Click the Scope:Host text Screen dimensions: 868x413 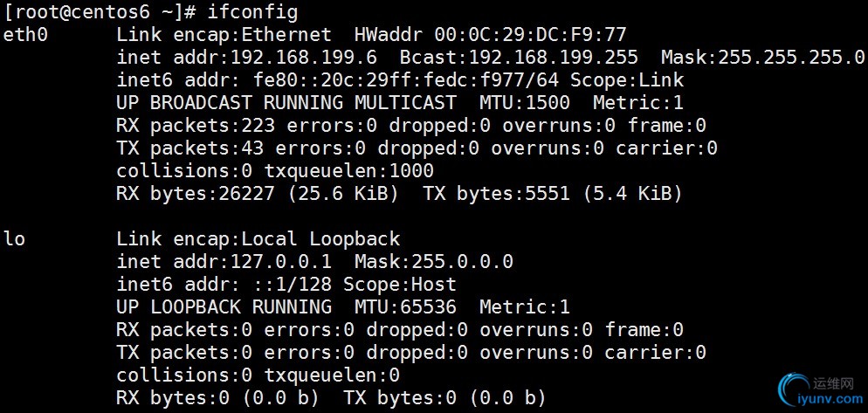click(400, 284)
